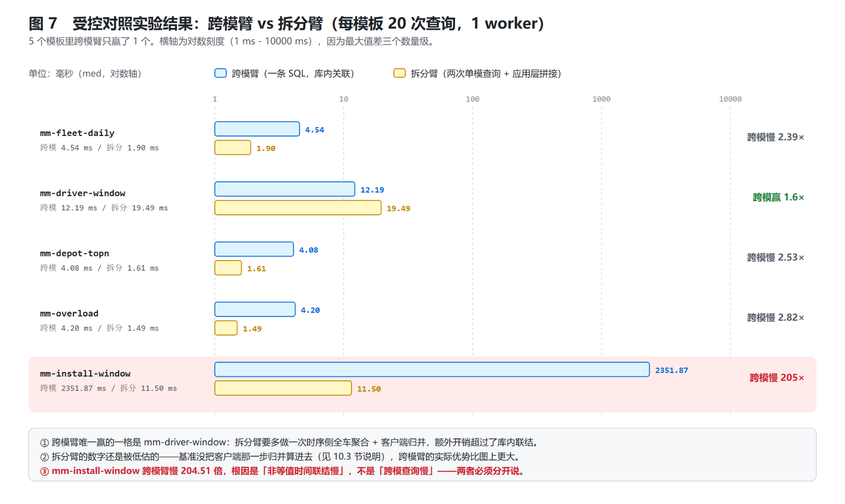Click the mm-driver-window row label
Image resolution: width=845 pixels, height=504 pixels.
(82, 193)
